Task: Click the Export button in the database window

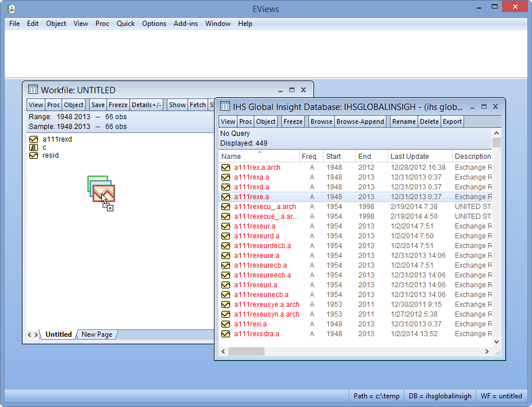Action: point(452,121)
